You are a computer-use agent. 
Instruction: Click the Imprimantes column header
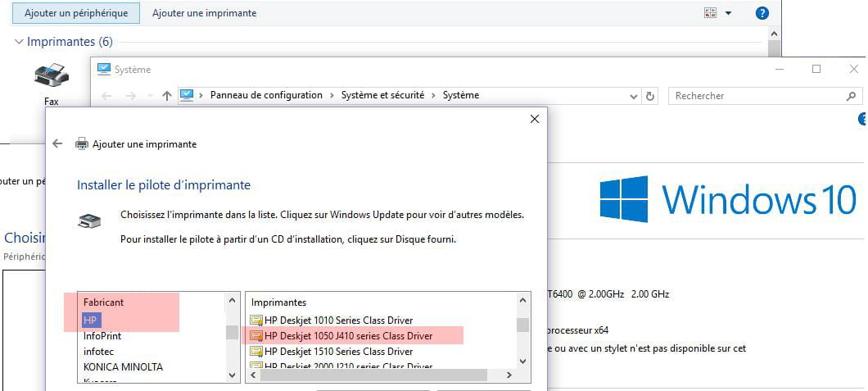tap(279, 302)
